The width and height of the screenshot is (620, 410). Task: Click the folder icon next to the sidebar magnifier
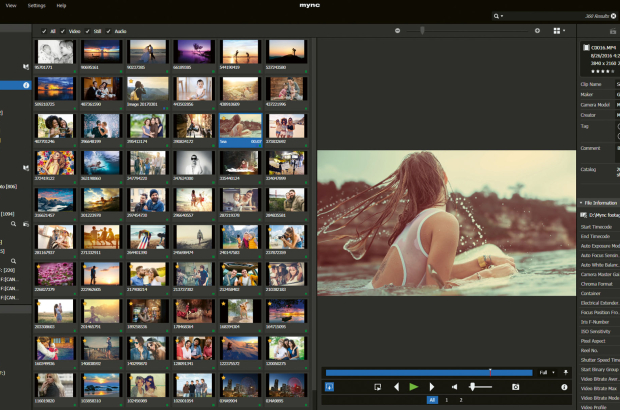(26, 224)
